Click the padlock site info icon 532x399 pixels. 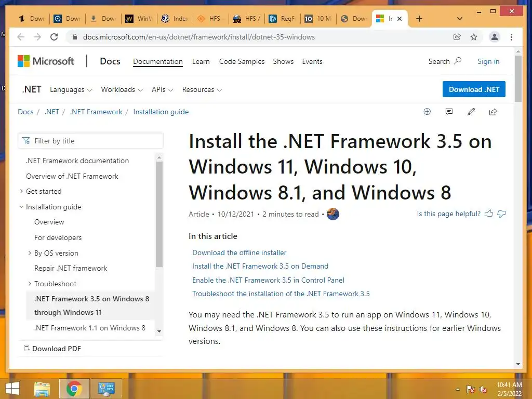pos(75,37)
